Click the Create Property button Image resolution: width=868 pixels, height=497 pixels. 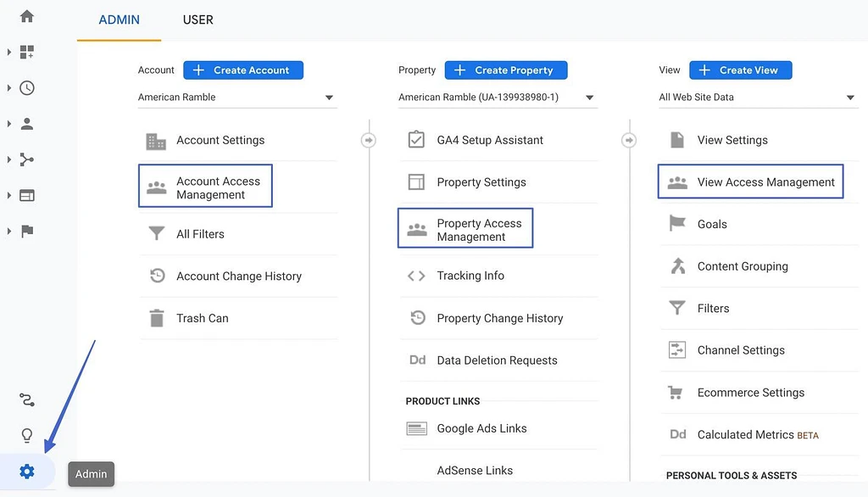[506, 70]
